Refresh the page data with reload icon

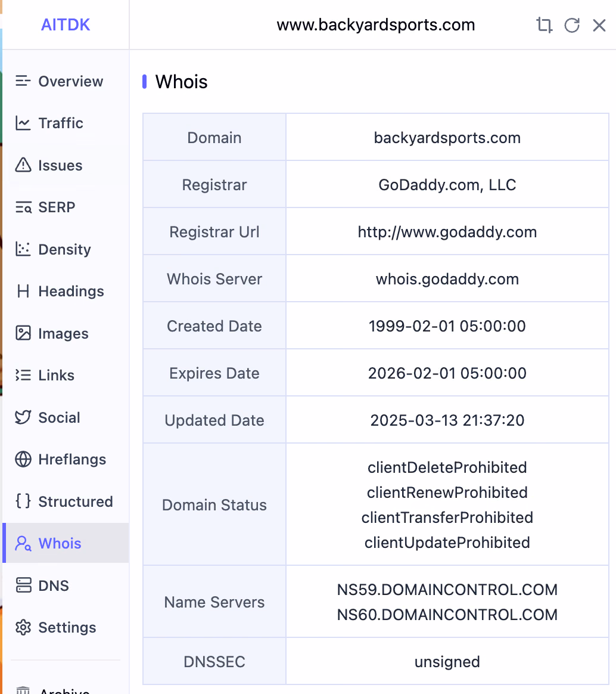click(572, 25)
